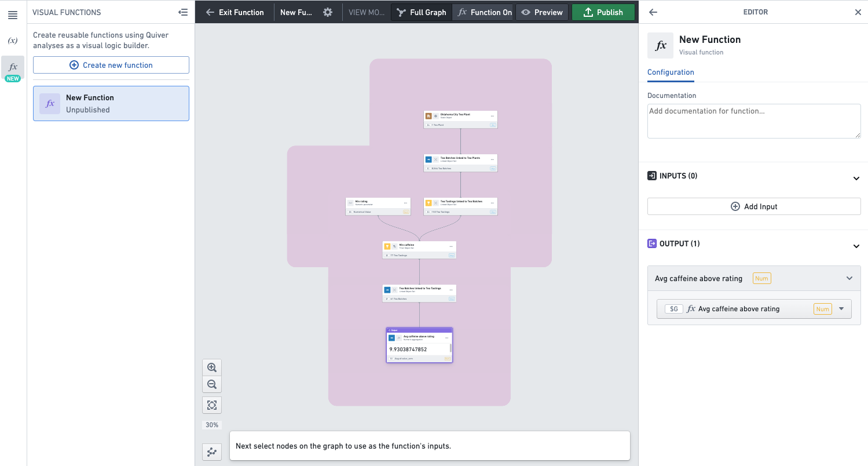Open options on Avg caffeine above rating node
The width and height of the screenshot is (868, 466).
point(447,337)
